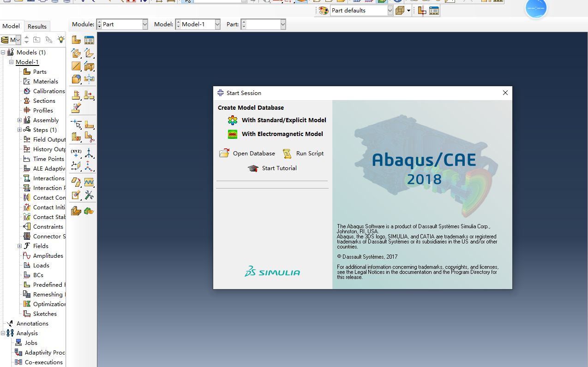Select Constraints in the model tree

tap(48, 226)
